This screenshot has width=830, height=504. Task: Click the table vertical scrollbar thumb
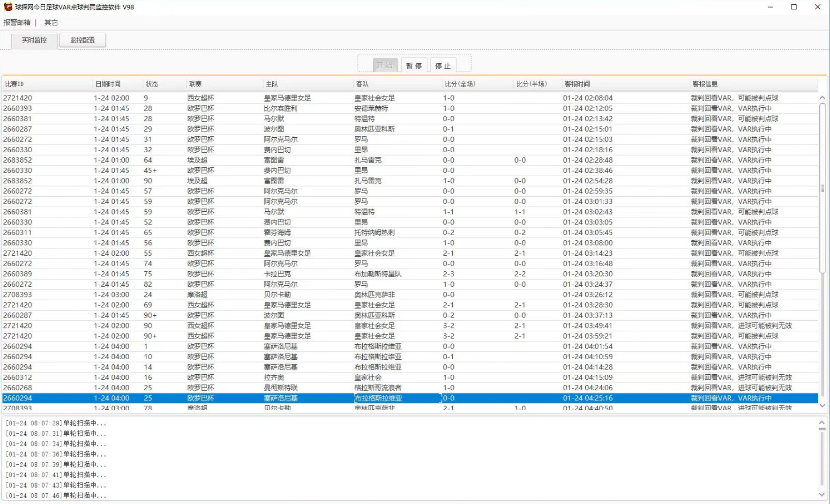tap(823, 187)
